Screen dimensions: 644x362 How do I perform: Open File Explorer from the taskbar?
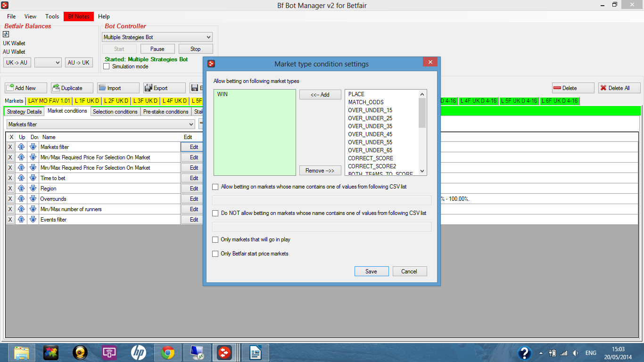22,353
